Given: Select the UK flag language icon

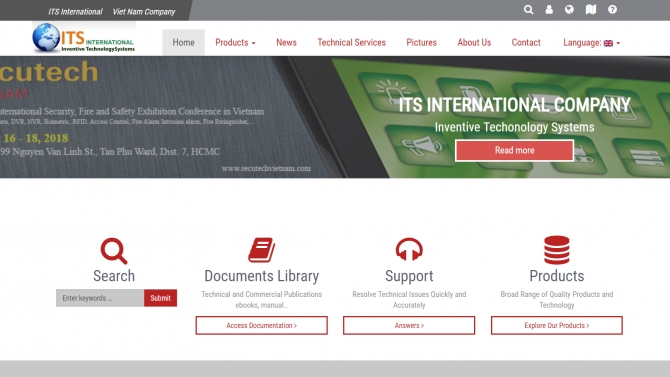Looking at the screenshot, I should pyautogui.click(x=608, y=43).
